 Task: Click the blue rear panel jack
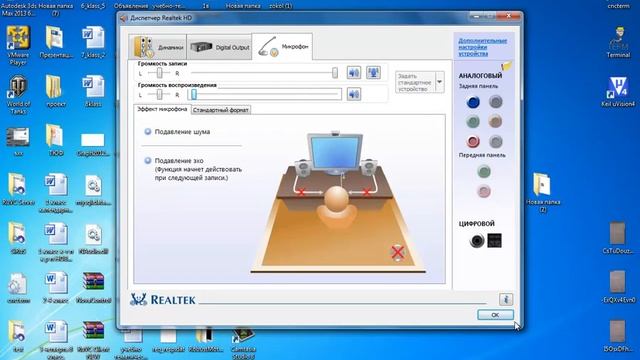pyautogui.click(x=473, y=102)
